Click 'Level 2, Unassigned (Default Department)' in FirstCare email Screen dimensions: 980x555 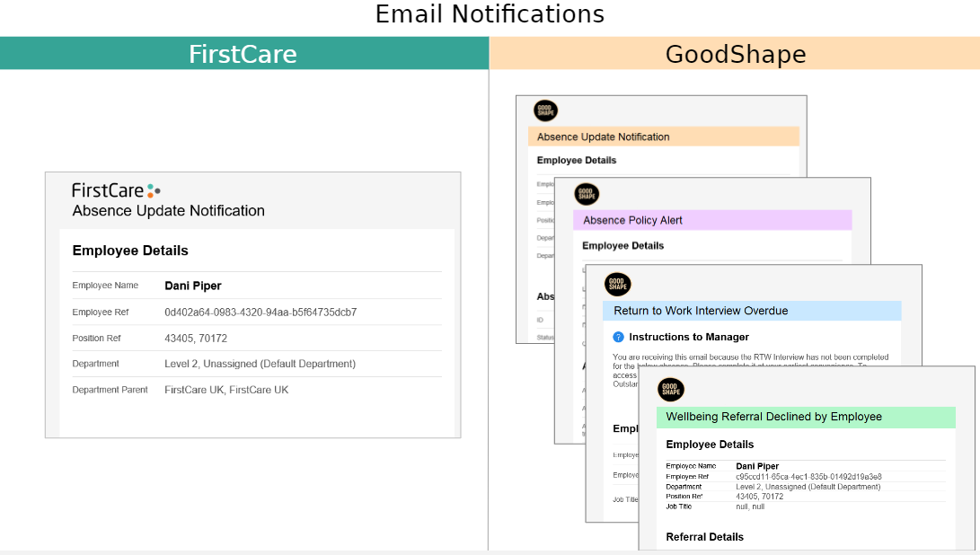click(260, 364)
